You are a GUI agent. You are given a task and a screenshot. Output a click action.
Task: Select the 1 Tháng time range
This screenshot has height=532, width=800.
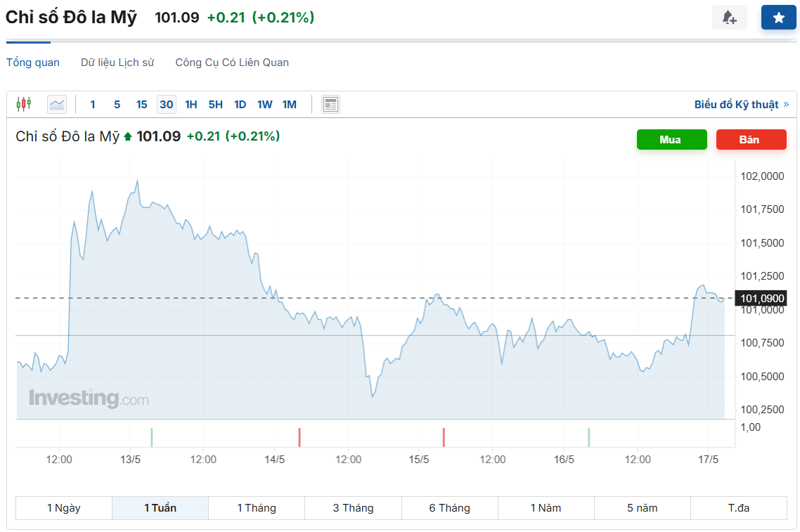click(257, 508)
